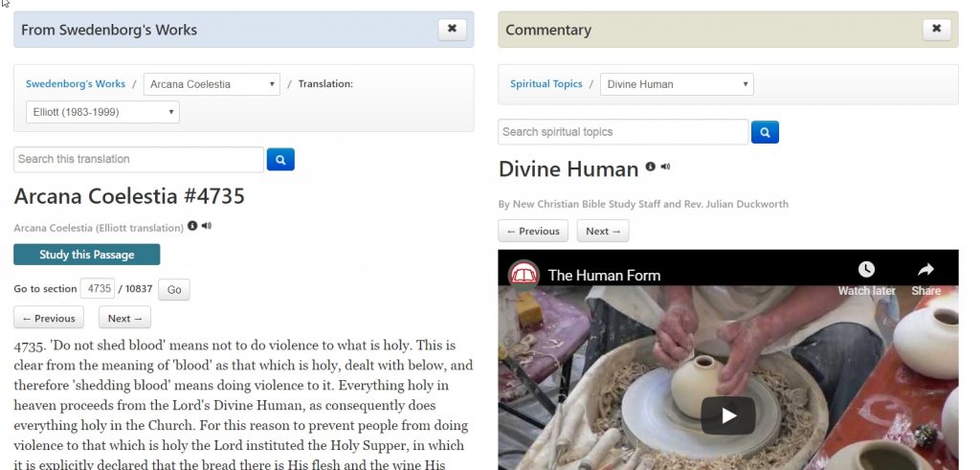Viewport: 980px width, 470px height.
Task: Click in the Search this translation field
Action: pos(139,160)
